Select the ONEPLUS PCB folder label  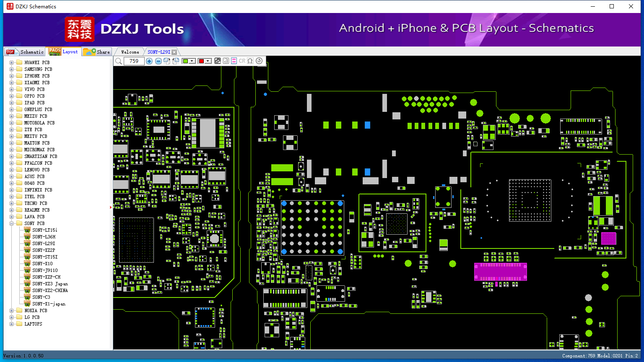[x=38, y=109]
